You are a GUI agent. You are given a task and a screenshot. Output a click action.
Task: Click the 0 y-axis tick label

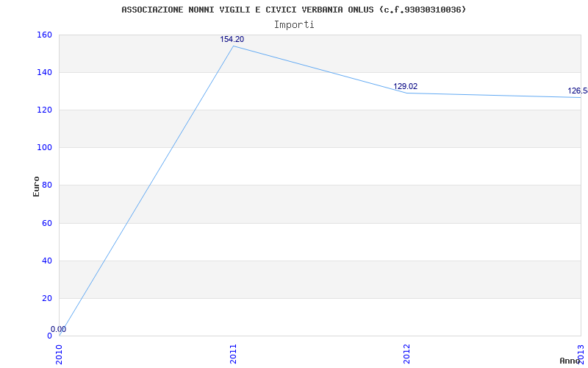click(x=49, y=336)
